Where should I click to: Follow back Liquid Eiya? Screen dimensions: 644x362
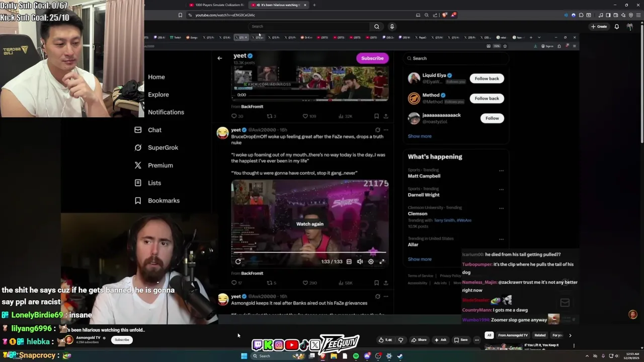coord(487,78)
